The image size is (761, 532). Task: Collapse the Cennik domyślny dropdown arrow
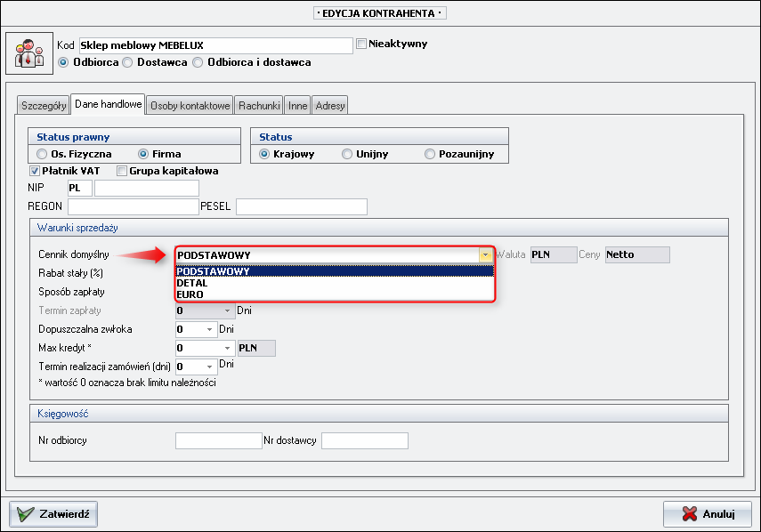pyautogui.click(x=485, y=254)
